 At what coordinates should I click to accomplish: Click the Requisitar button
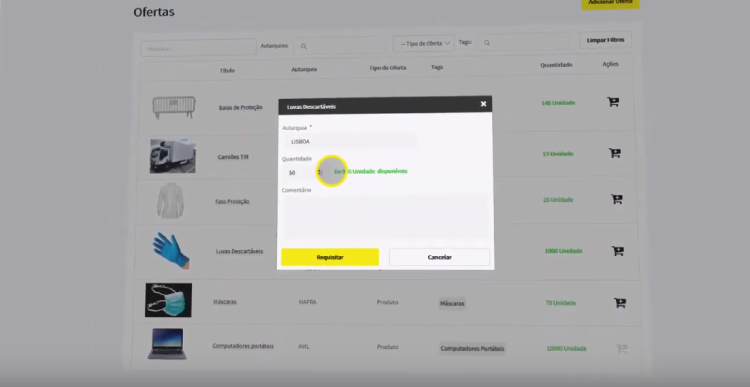(330, 257)
